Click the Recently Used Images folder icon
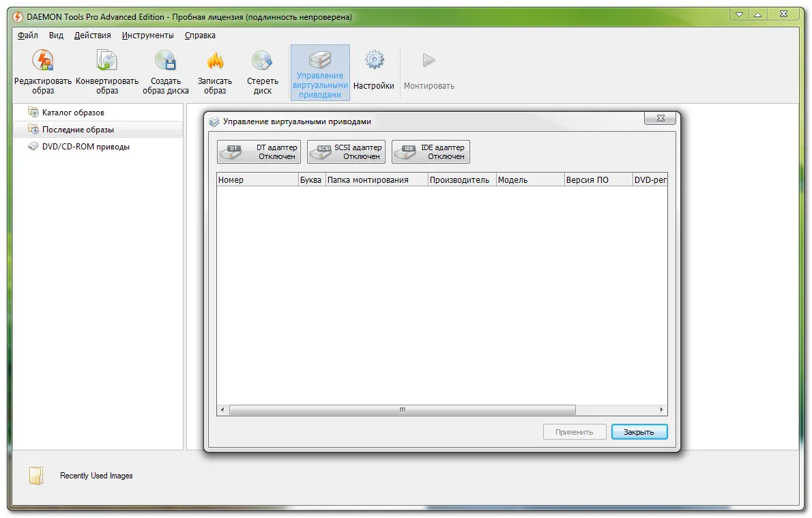The height and width of the screenshot is (518, 812). click(36, 476)
